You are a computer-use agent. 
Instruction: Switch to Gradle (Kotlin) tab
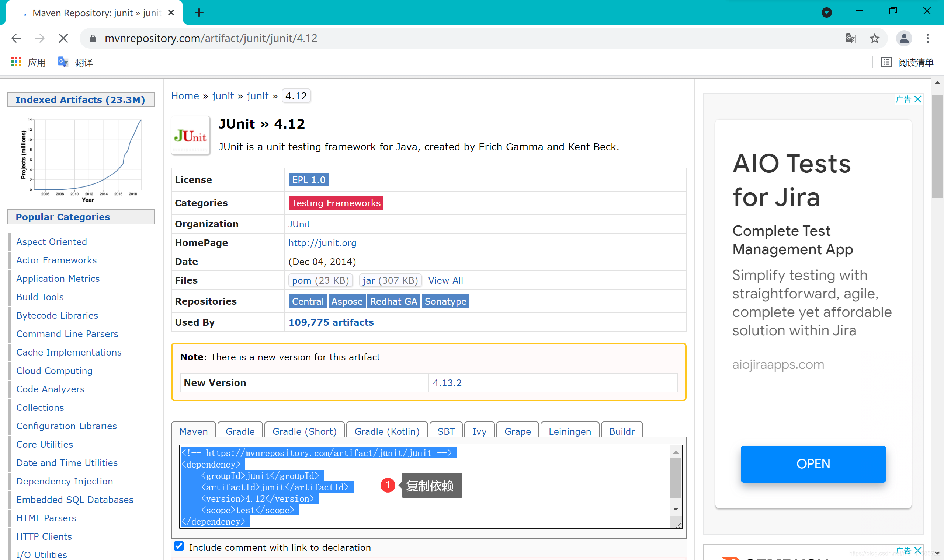387,431
